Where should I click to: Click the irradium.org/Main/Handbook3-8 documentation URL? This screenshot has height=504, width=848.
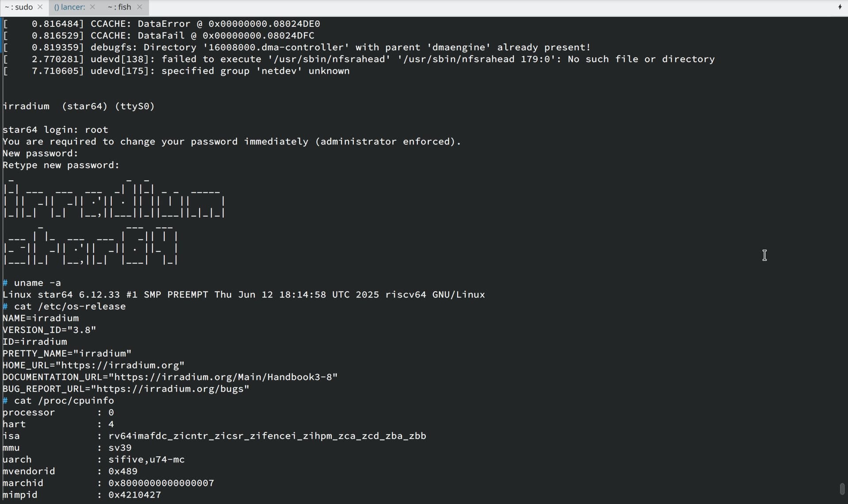coord(223,377)
